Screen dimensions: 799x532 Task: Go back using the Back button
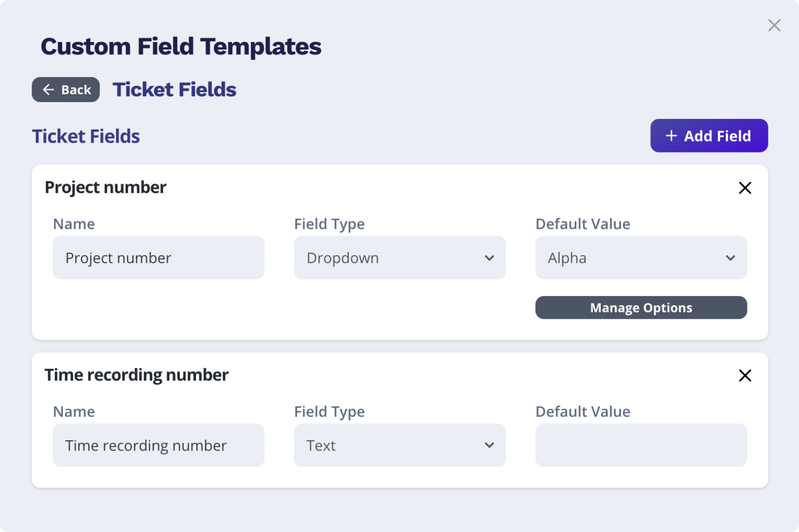pyautogui.click(x=66, y=89)
